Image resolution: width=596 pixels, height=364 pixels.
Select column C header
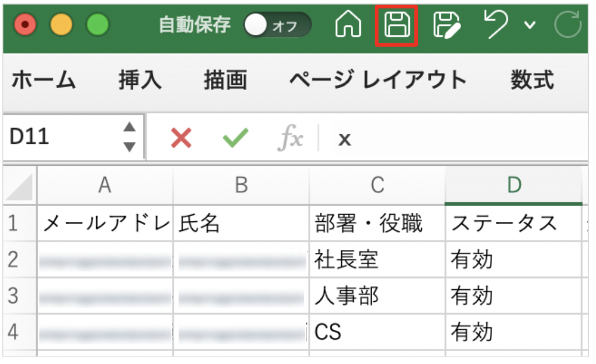377,185
